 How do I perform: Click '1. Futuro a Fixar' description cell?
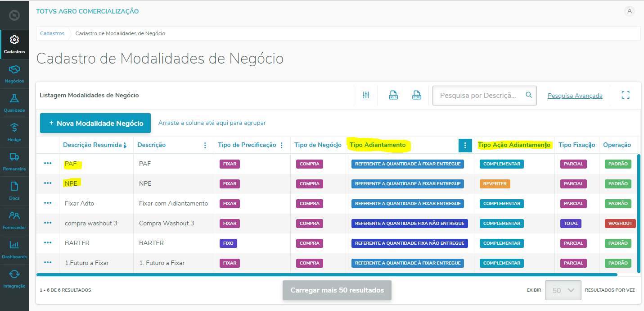[162, 263]
